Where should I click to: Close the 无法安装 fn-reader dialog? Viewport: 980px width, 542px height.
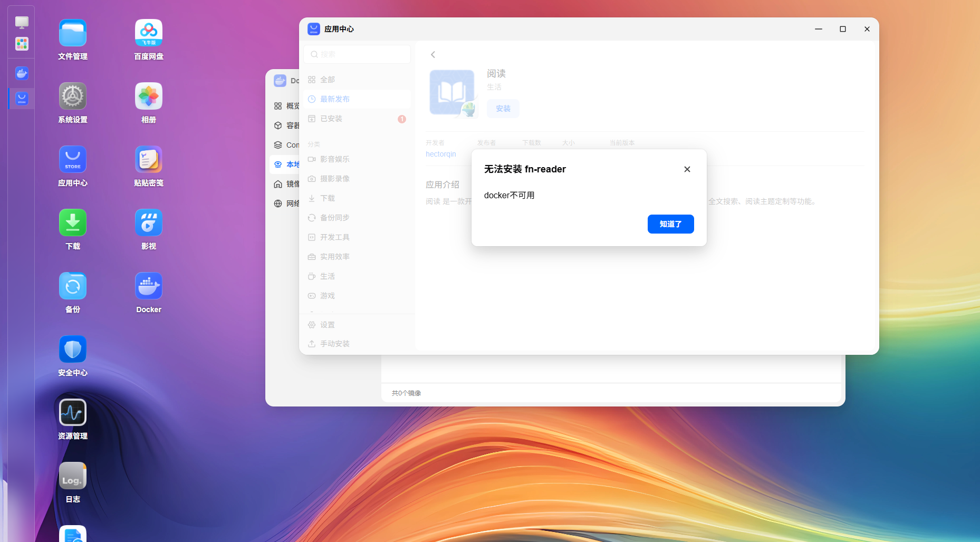pyautogui.click(x=687, y=169)
